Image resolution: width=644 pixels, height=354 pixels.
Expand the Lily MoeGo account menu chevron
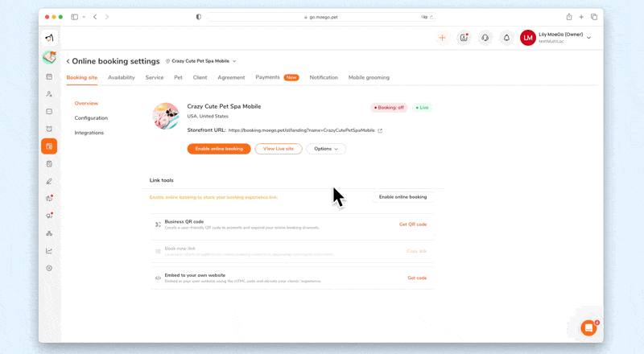coord(588,38)
